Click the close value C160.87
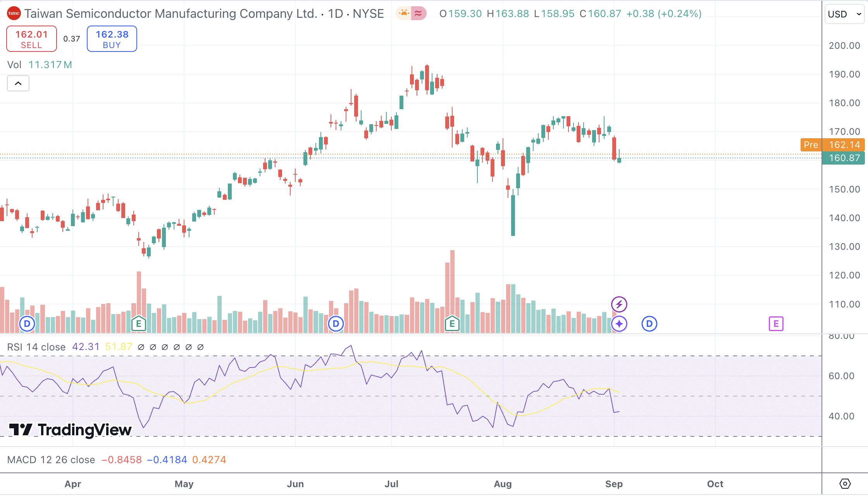 [600, 14]
